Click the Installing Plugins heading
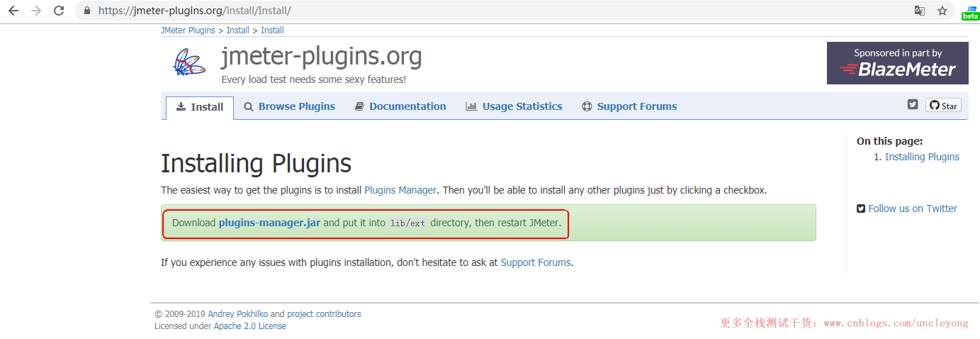980x339 pixels. point(256,164)
